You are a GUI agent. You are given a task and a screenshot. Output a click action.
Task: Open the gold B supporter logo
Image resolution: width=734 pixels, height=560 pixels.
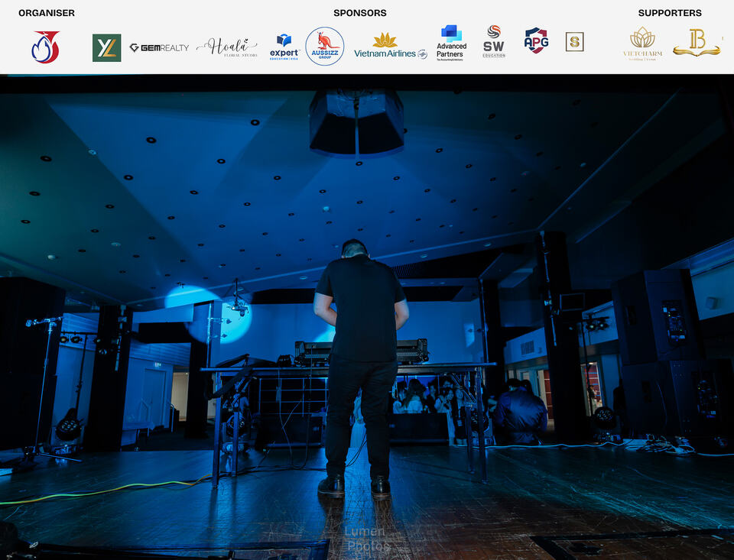coord(697,43)
